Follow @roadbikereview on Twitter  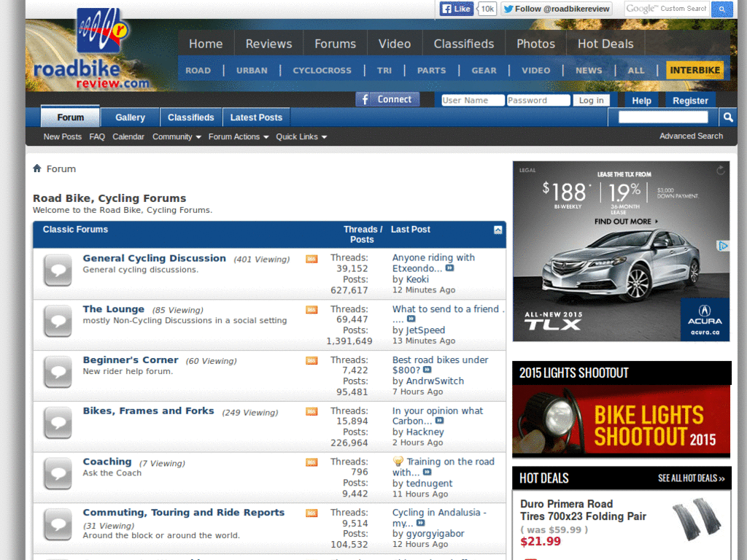557,9
